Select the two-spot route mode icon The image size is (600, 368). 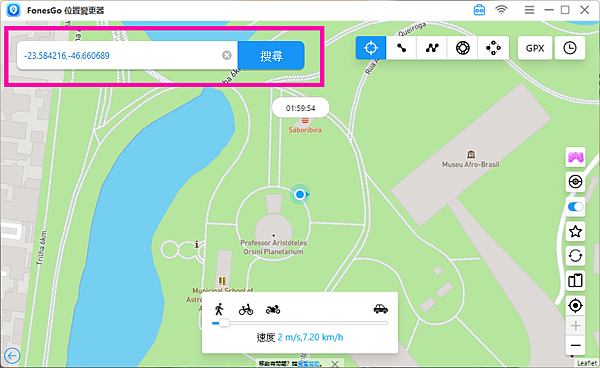pyautogui.click(x=401, y=48)
